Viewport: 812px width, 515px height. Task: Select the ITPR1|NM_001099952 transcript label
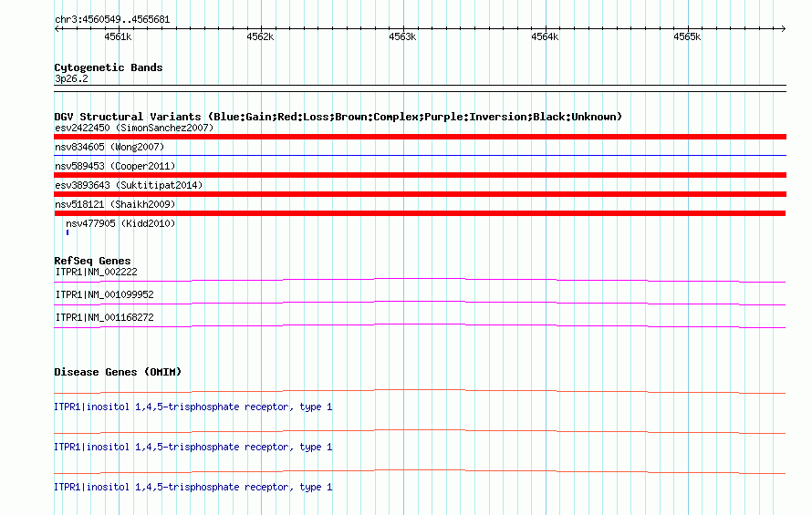coord(105,294)
